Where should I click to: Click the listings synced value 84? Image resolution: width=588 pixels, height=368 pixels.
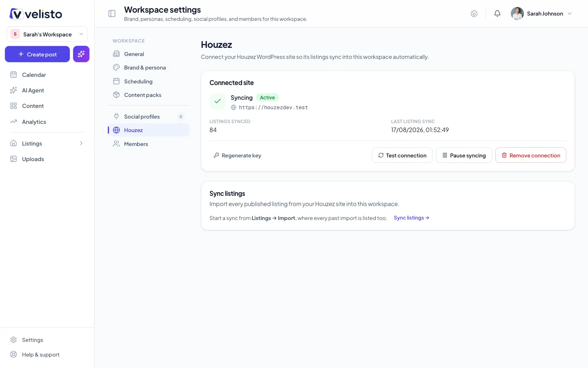(x=213, y=130)
